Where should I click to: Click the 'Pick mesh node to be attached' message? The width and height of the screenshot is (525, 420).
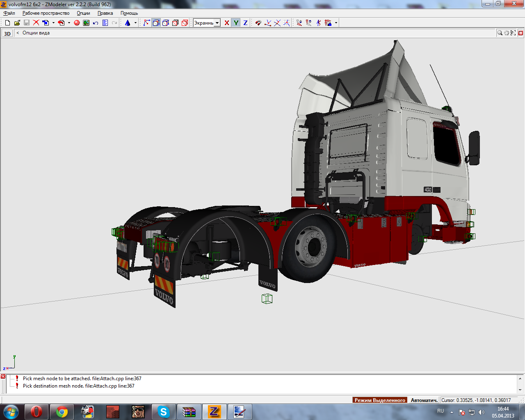tap(82, 379)
